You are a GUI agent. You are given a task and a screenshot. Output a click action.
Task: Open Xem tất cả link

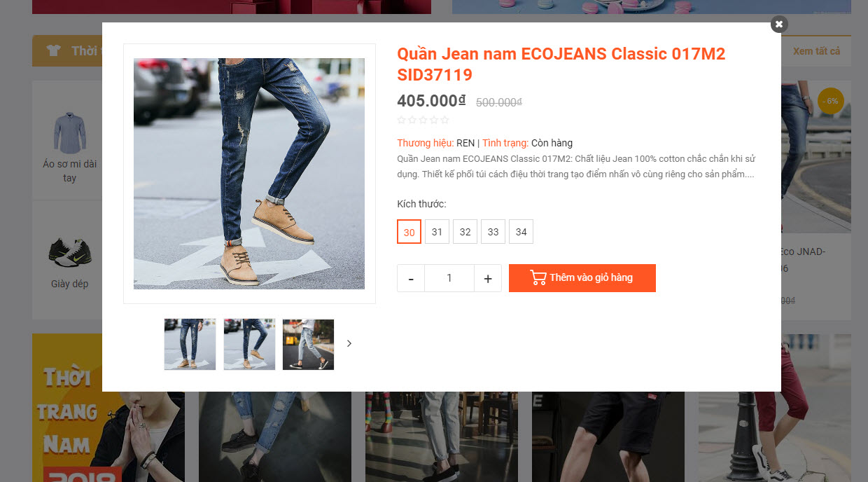point(816,51)
